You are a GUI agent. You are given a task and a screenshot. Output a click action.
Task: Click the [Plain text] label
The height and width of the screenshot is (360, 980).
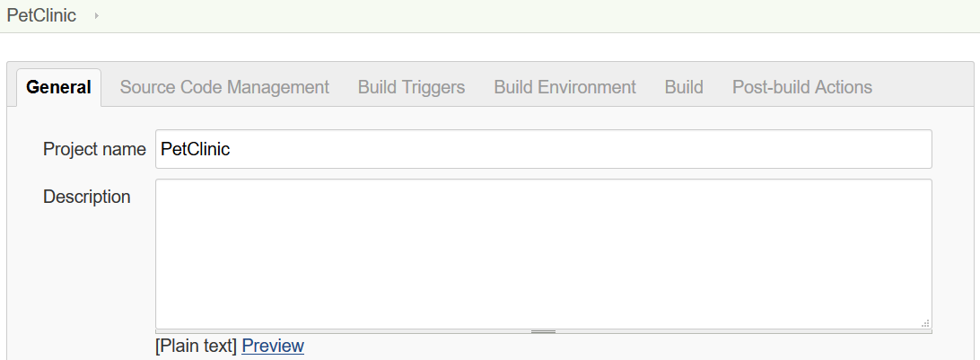pos(197,346)
